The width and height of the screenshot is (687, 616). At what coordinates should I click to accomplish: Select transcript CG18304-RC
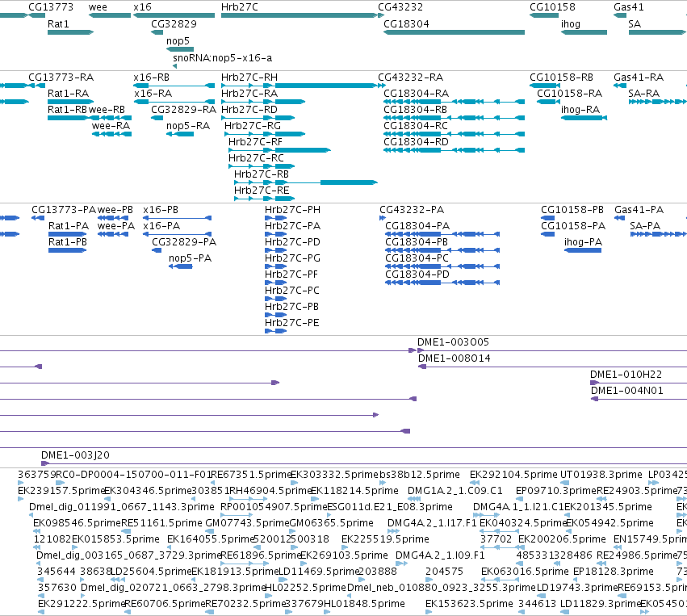coord(454,134)
